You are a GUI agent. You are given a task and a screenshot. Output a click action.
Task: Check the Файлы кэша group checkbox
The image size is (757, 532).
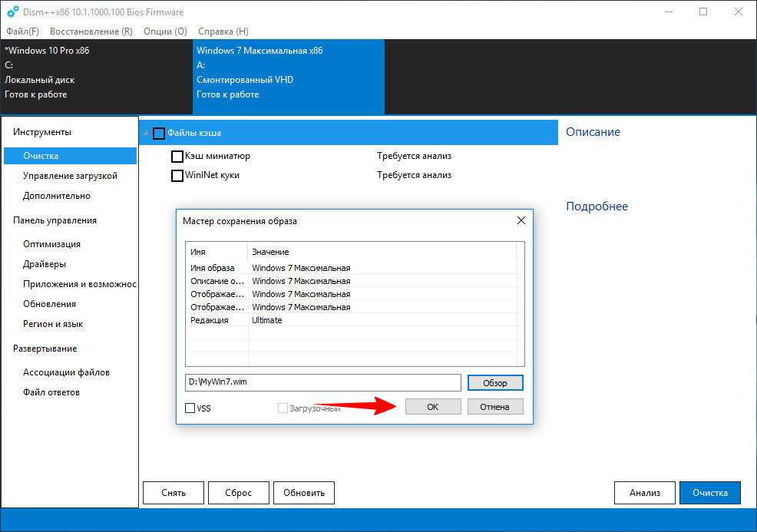159,134
